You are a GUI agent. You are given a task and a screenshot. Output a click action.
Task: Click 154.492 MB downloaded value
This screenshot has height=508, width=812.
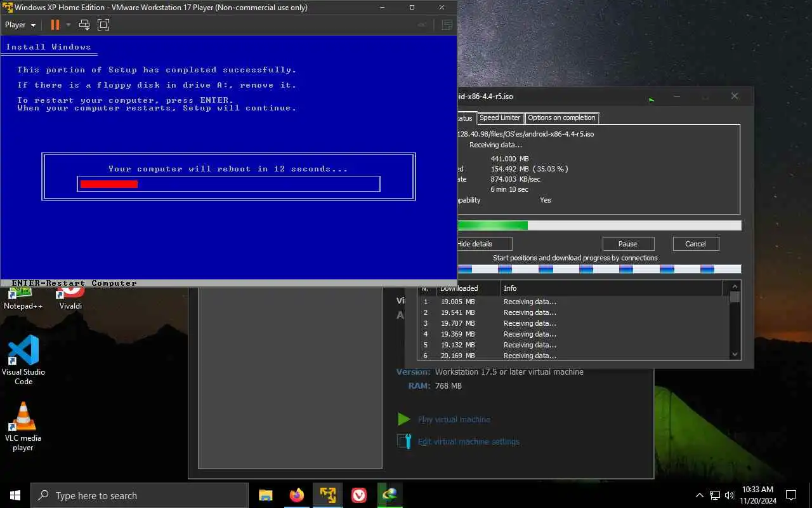click(x=529, y=169)
